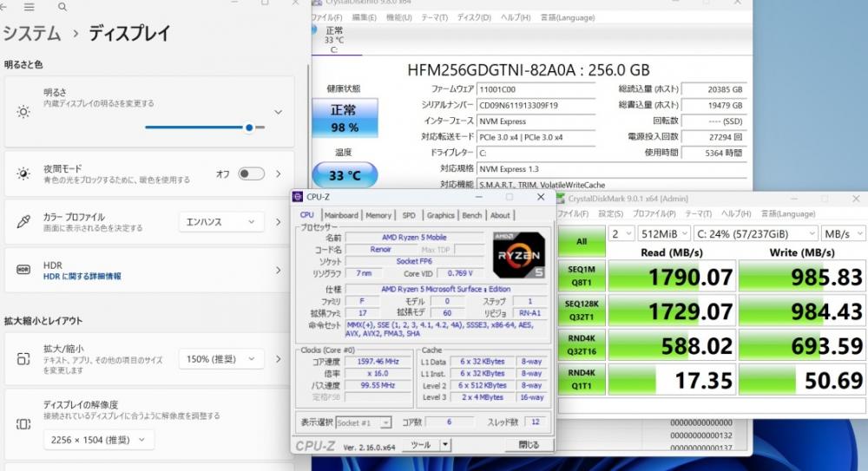Click the HDR に関する詳細情報 link
The height and width of the screenshot is (471, 868).
[x=82, y=276]
